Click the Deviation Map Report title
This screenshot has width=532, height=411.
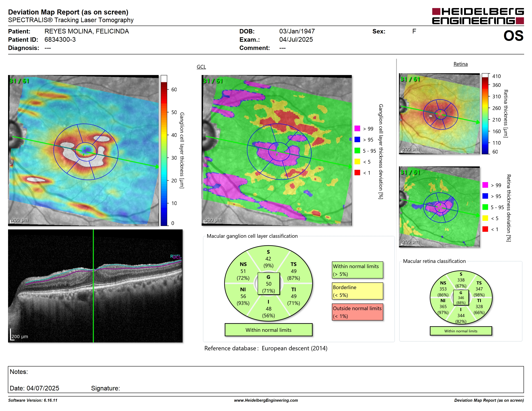68,12
